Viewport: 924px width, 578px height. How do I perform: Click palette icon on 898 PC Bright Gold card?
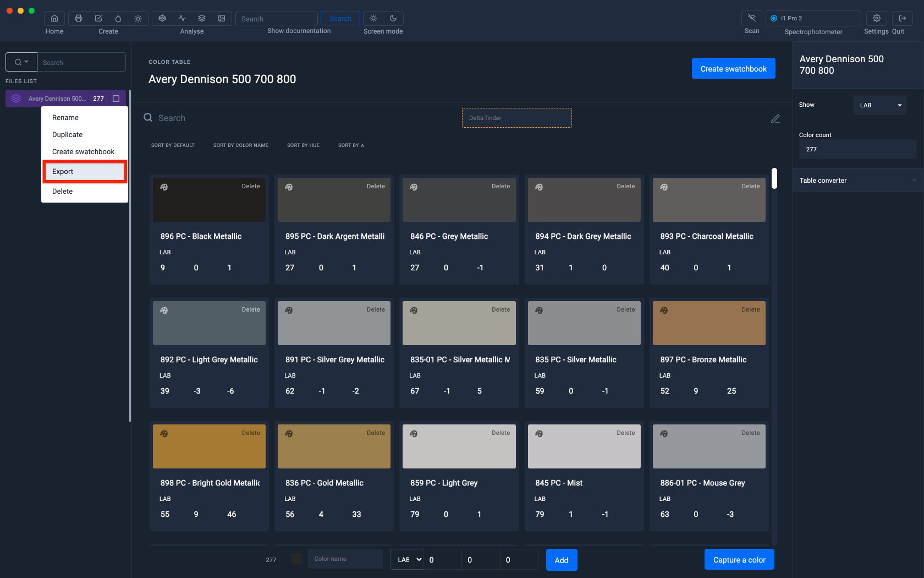point(164,434)
